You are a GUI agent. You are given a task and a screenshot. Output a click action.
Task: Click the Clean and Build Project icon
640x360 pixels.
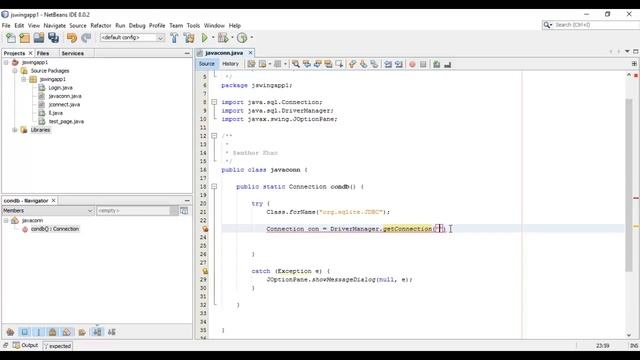[x=189, y=38]
